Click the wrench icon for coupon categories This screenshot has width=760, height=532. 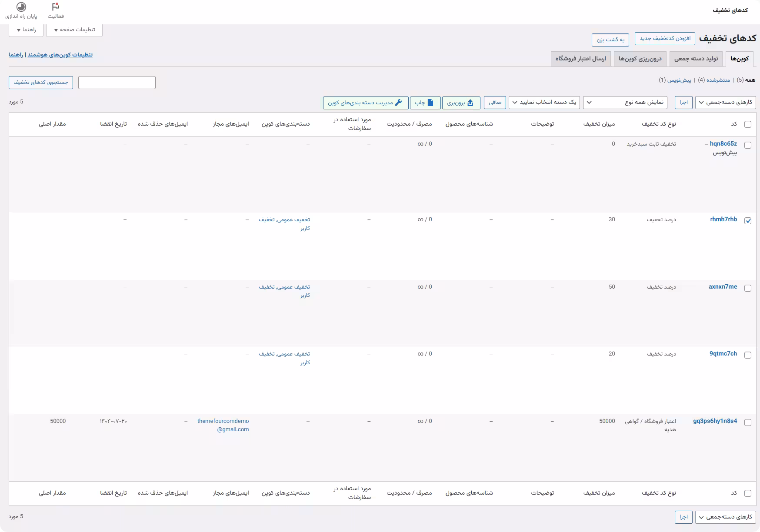(x=398, y=103)
